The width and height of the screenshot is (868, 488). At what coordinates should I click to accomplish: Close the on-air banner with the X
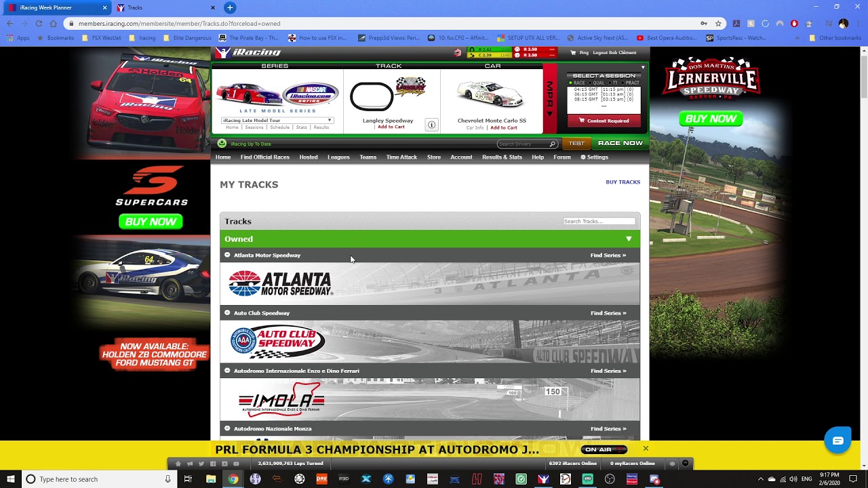pyautogui.click(x=646, y=449)
